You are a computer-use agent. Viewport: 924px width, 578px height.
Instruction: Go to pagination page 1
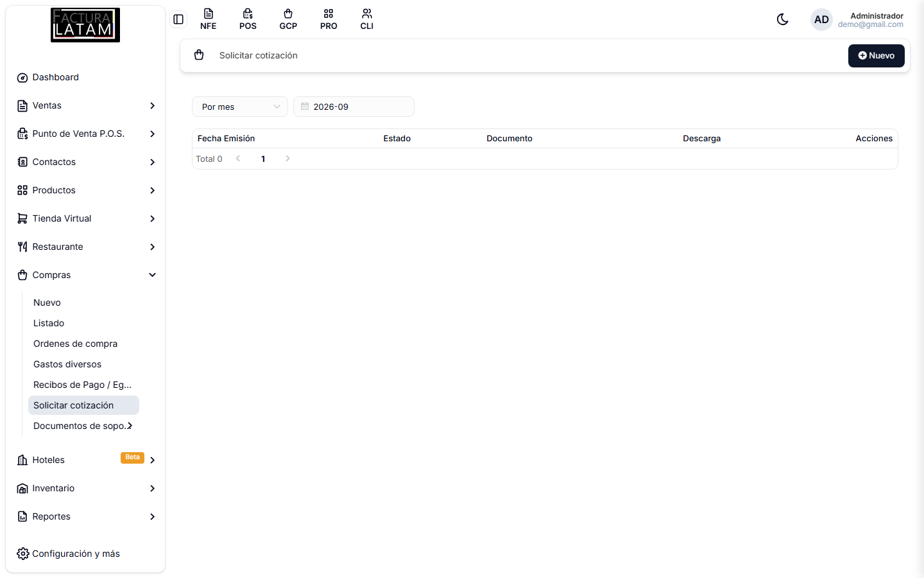tap(263, 159)
